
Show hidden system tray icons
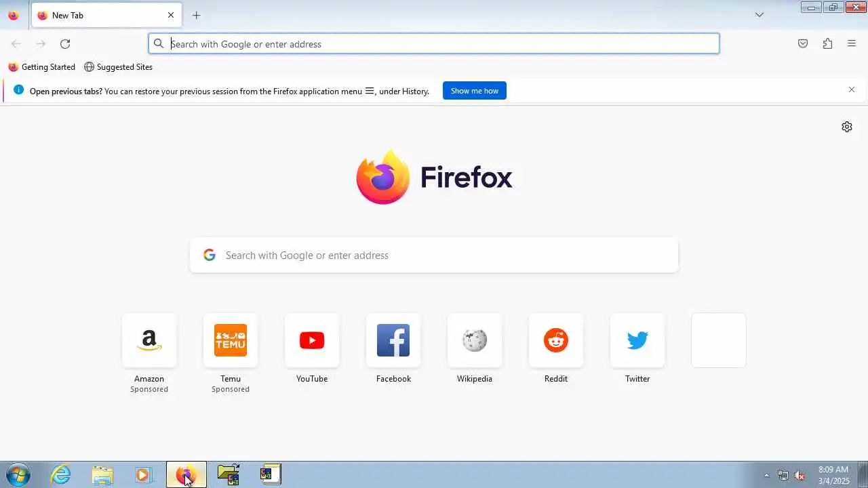pyautogui.click(x=767, y=475)
